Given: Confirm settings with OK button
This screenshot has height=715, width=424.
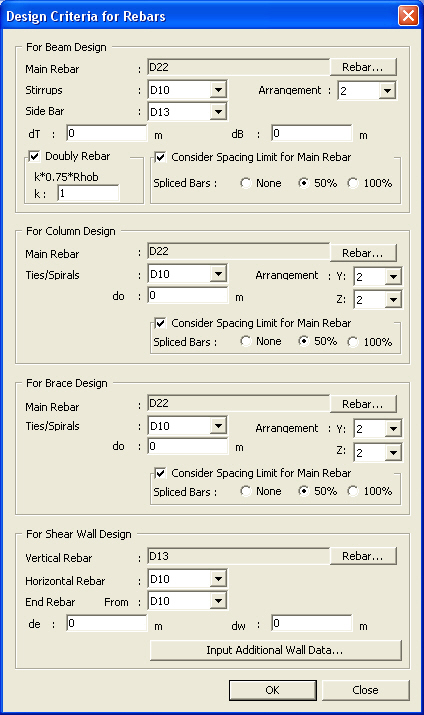Looking at the screenshot, I should [273, 690].
